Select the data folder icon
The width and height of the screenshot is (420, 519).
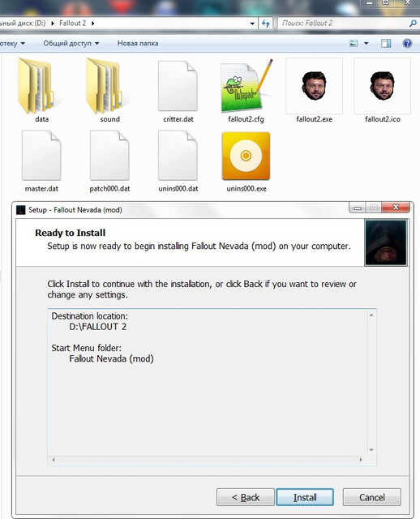point(35,86)
